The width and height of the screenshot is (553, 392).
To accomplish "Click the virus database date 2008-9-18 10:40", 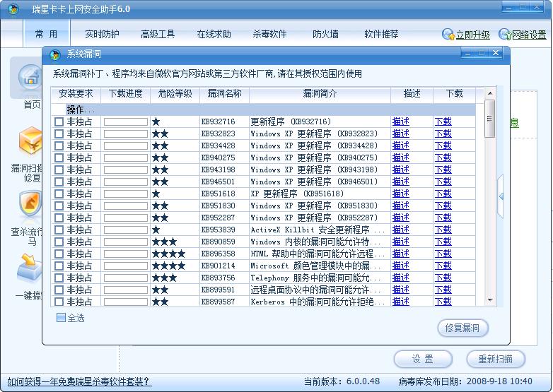I will point(499,381).
